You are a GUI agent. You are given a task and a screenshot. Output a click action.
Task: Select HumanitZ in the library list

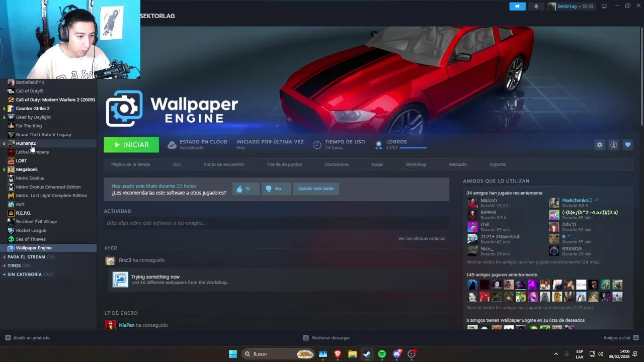(26, 143)
